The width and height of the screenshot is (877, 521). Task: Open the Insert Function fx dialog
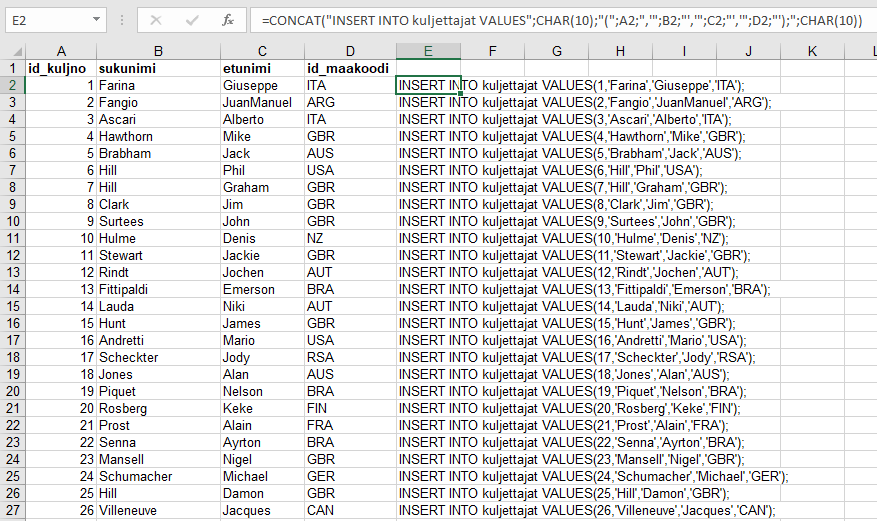click(228, 21)
